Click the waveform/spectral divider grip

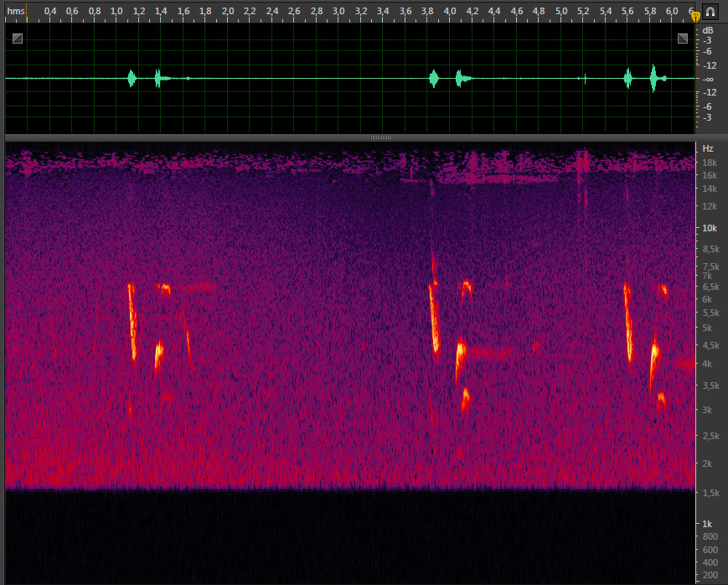coord(380,138)
